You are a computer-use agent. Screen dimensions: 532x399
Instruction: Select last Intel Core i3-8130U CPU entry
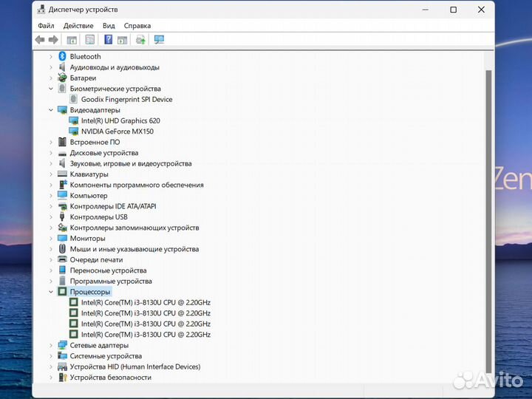pos(146,334)
